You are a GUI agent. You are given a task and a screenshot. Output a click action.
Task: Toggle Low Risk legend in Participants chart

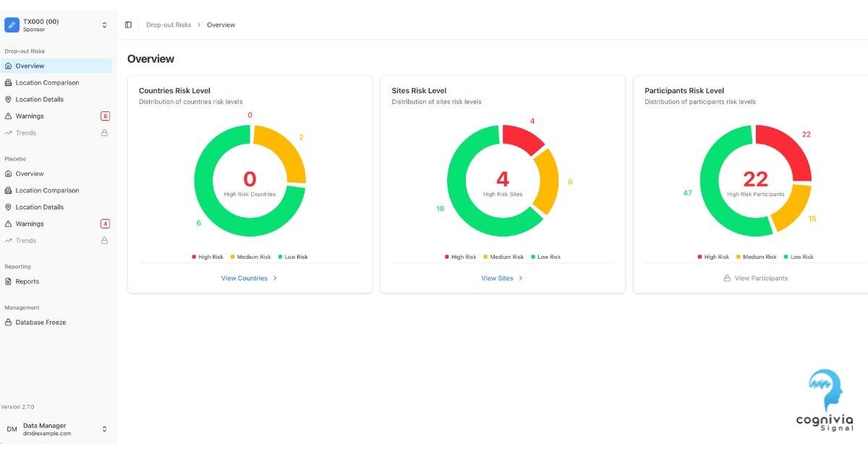click(798, 257)
